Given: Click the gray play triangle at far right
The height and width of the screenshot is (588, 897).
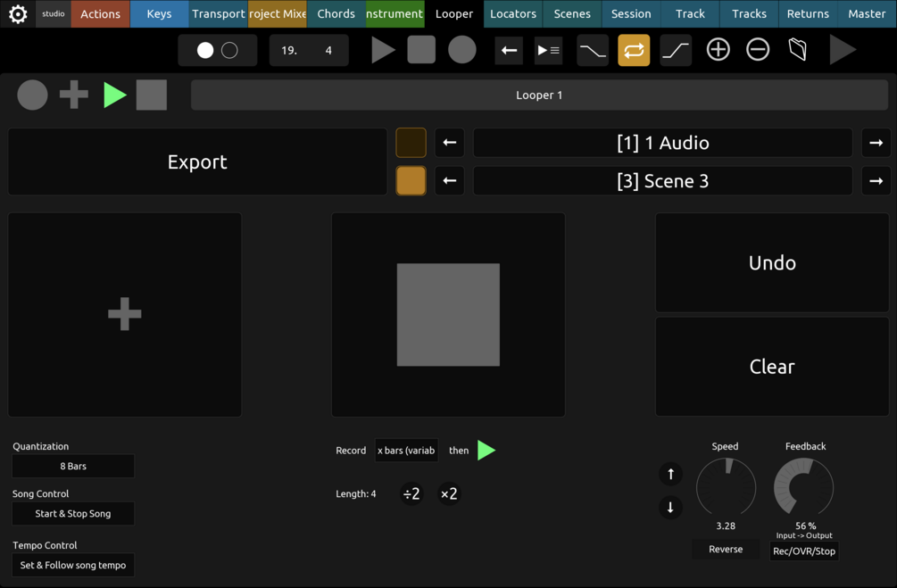Looking at the screenshot, I should [x=843, y=50].
